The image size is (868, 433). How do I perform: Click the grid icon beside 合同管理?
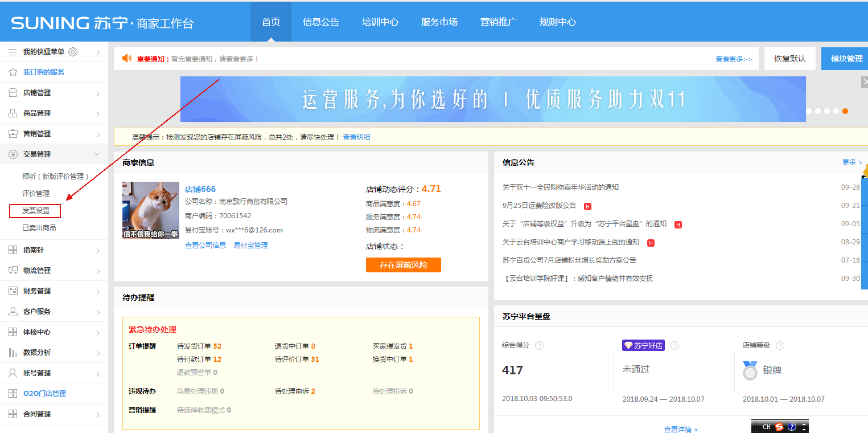pyautogui.click(x=13, y=414)
